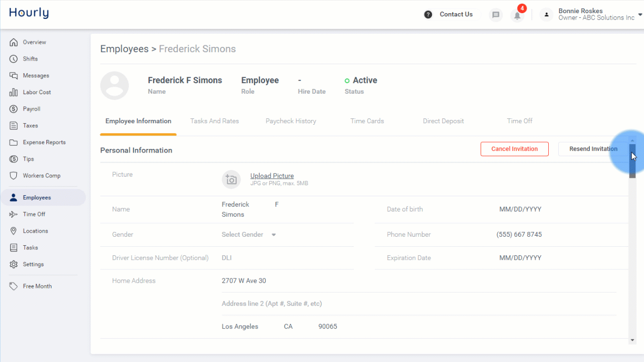Click the Upload Picture link
This screenshot has width=644, height=362.
pyautogui.click(x=272, y=176)
